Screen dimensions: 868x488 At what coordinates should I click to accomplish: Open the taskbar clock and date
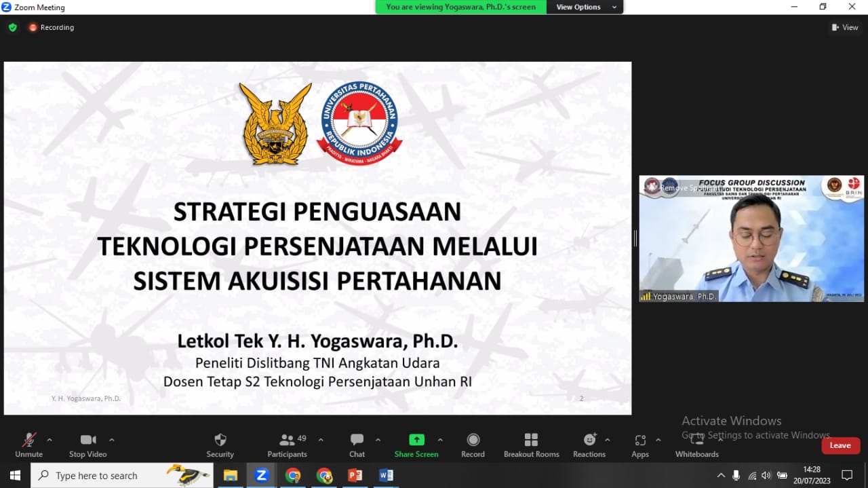[812, 475]
